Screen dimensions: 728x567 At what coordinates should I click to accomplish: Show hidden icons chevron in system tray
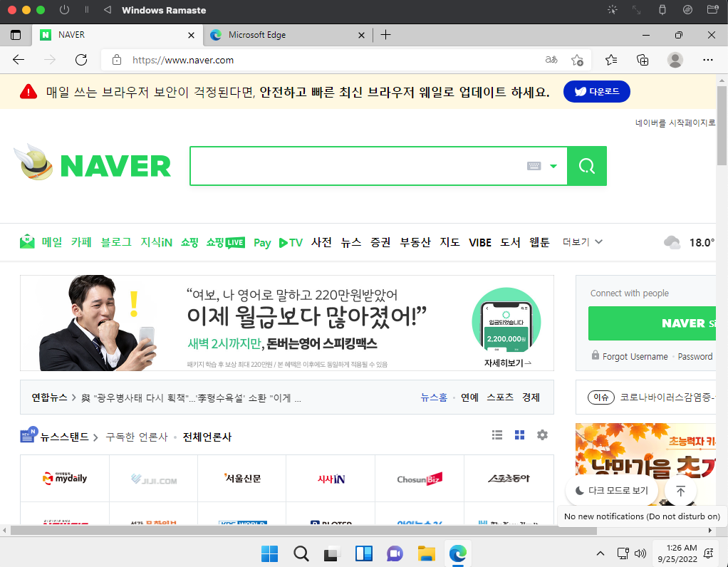pos(600,553)
